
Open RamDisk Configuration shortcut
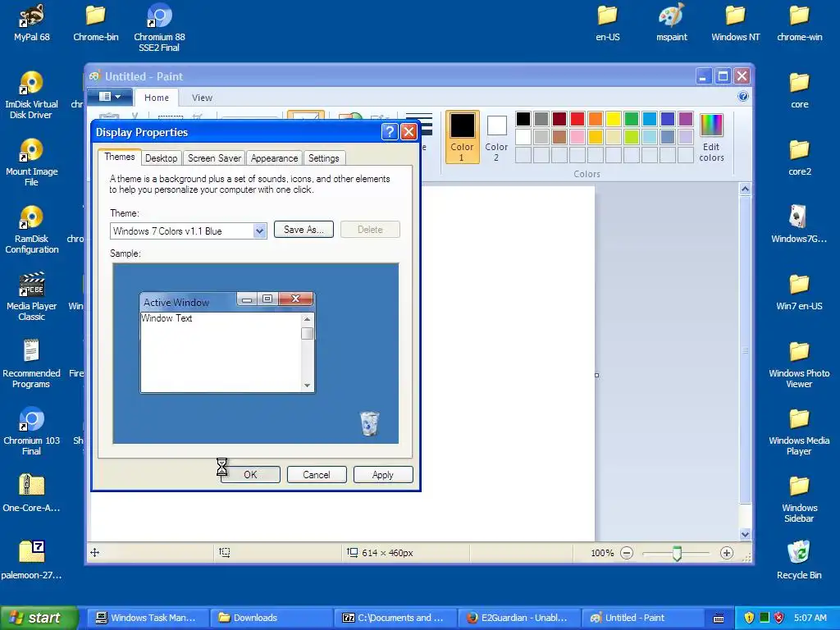[32, 230]
